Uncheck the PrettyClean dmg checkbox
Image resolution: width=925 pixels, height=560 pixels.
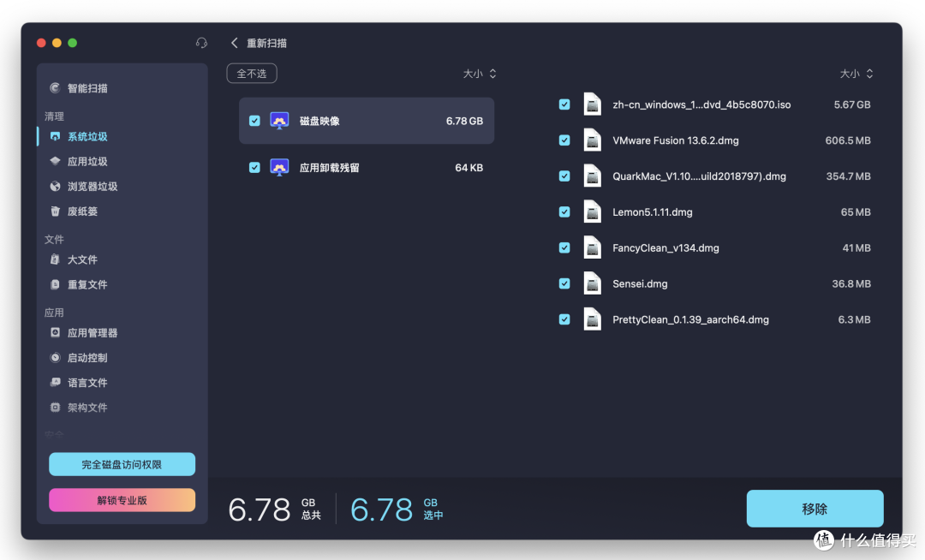click(564, 319)
